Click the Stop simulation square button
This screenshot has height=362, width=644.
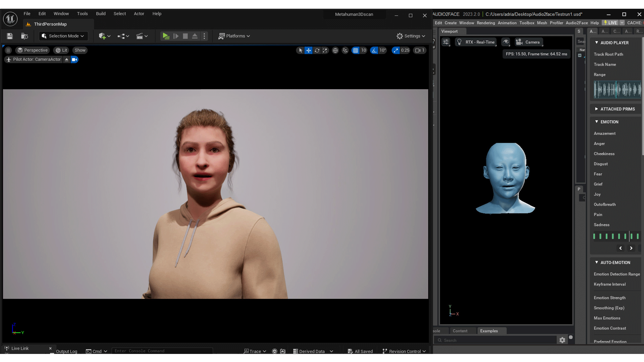[185, 36]
